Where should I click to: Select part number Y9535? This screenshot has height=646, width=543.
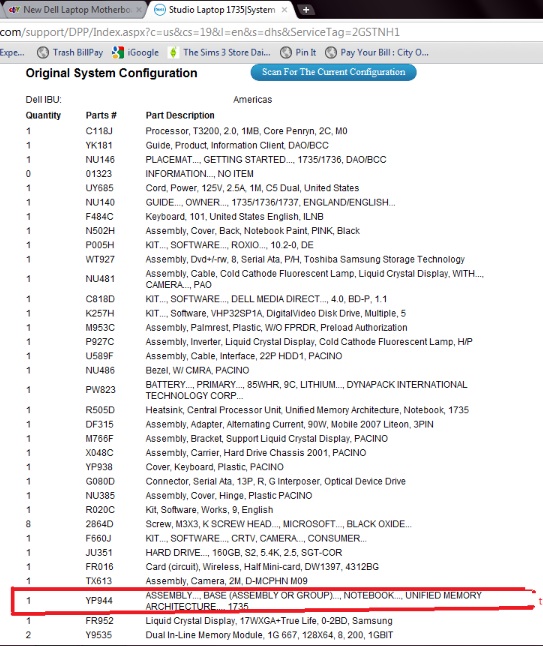tap(98, 635)
